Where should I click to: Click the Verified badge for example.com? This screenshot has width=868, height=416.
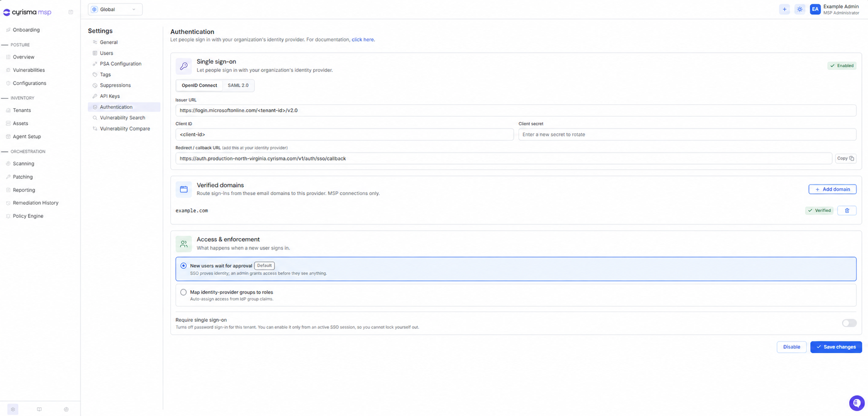pos(819,210)
